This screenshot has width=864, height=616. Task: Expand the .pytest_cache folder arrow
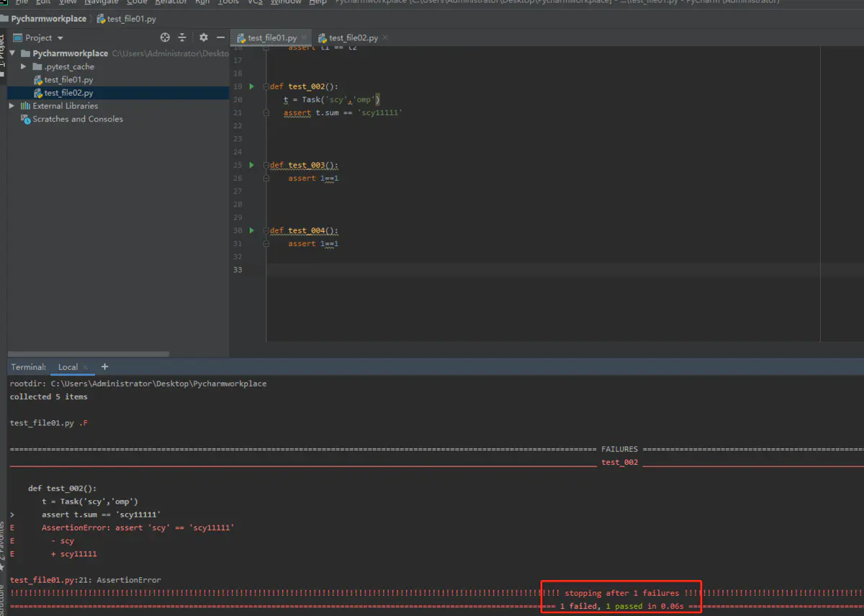click(x=24, y=66)
